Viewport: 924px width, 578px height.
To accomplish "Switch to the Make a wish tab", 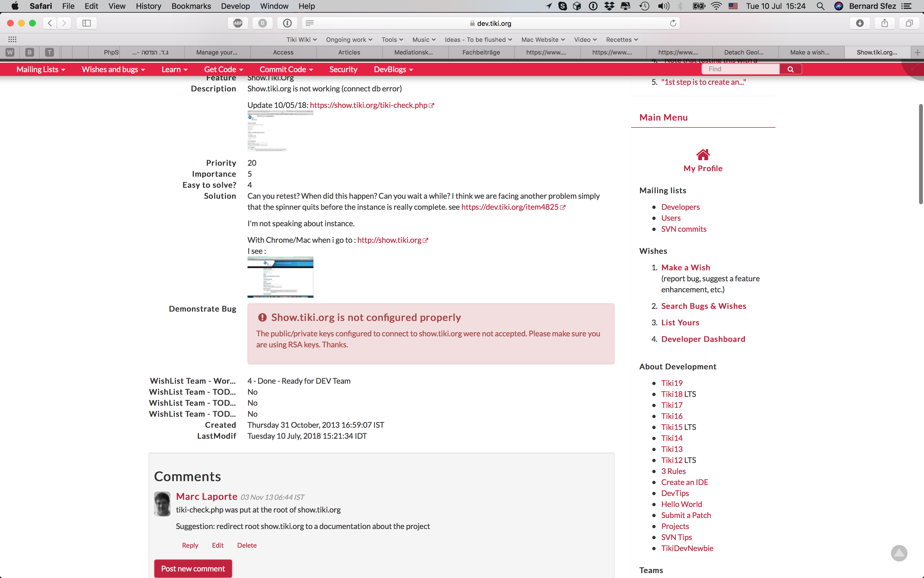I will click(810, 52).
